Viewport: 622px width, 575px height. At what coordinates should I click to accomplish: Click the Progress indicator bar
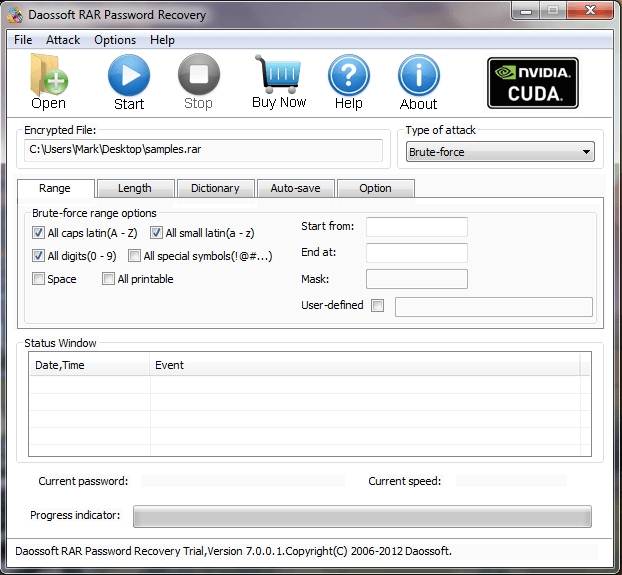click(x=362, y=516)
